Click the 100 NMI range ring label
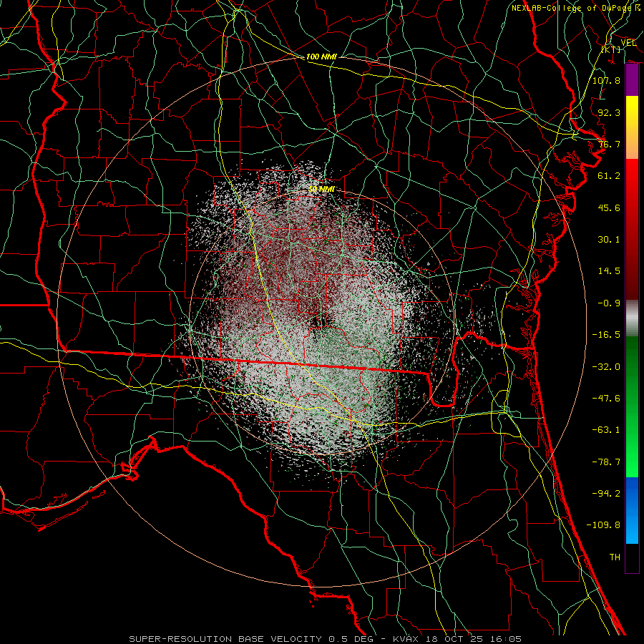 [x=321, y=57]
